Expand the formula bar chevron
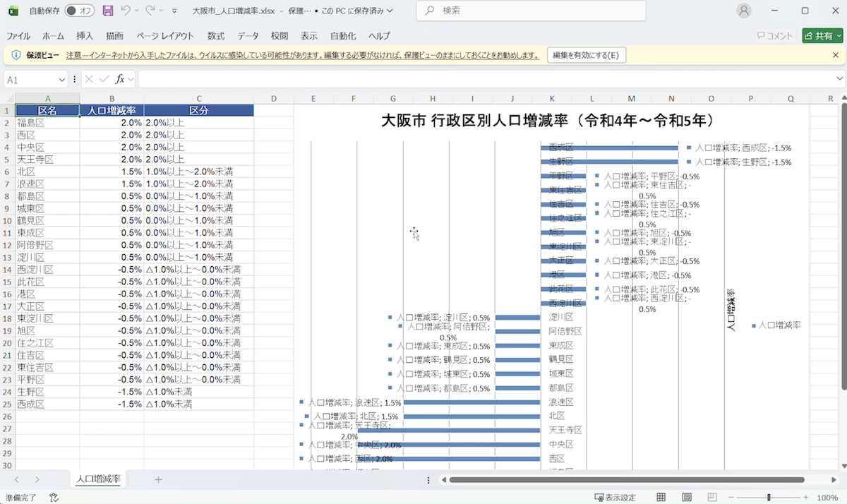This screenshot has width=847, height=504. point(839,79)
